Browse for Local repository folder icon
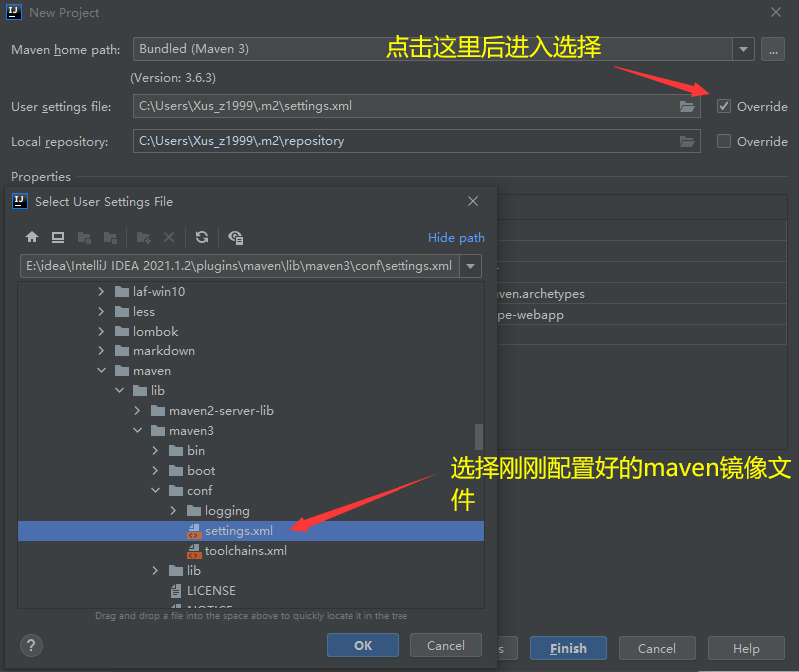The image size is (799, 672). tap(687, 141)
